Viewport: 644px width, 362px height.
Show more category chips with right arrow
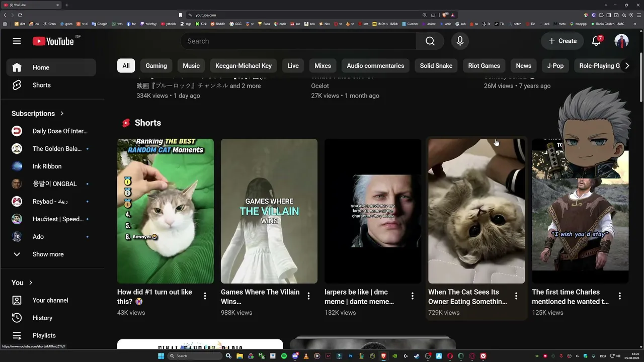[x=627, y=66]
